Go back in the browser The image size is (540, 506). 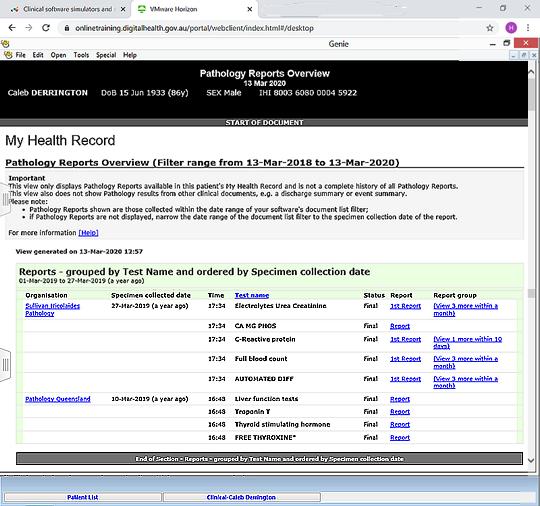[12, 28]
